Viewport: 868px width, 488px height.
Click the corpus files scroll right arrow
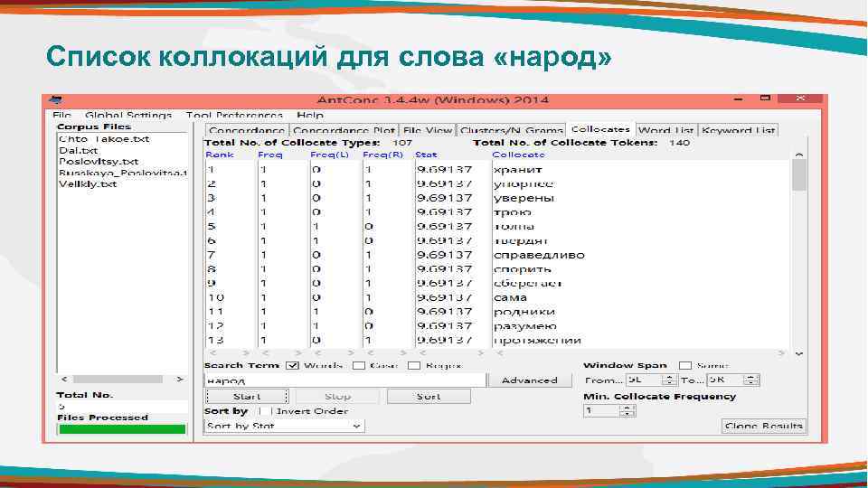coord(179,380)
